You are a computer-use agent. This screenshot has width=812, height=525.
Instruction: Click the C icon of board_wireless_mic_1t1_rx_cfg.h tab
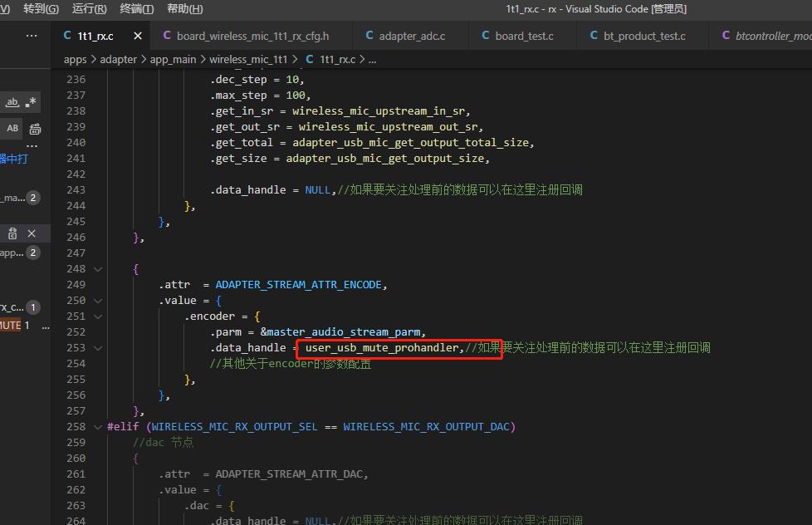(167, 35)
